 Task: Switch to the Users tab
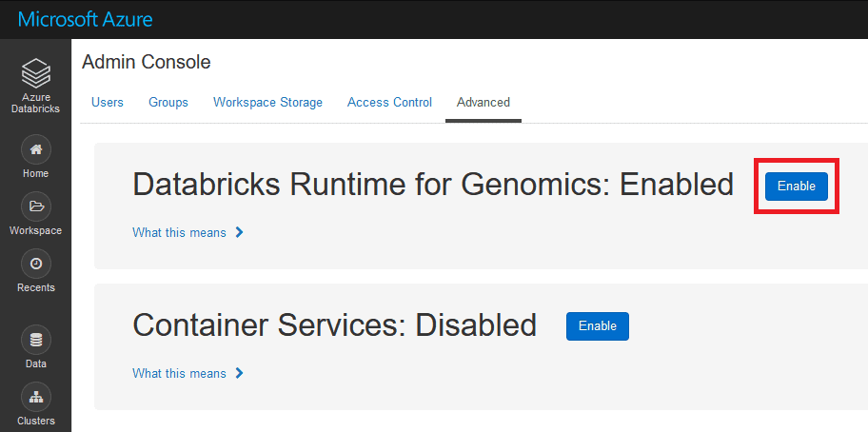[x=108, y=103]
